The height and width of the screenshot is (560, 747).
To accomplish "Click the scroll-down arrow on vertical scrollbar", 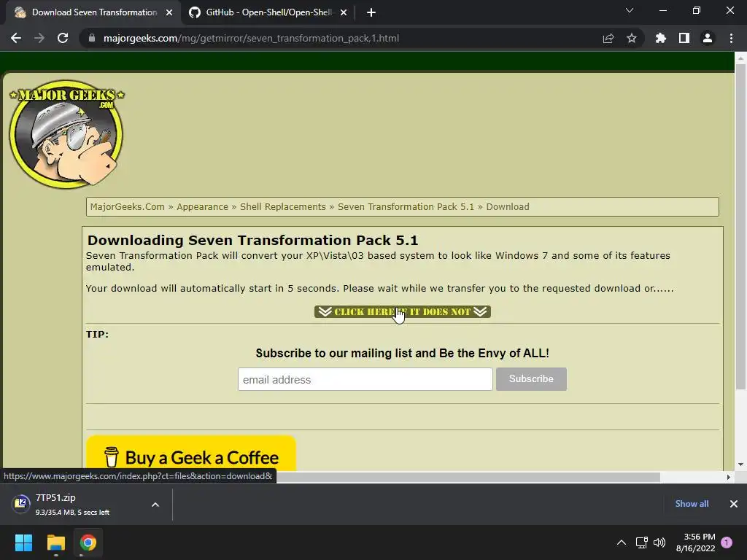I will point(740,464).
